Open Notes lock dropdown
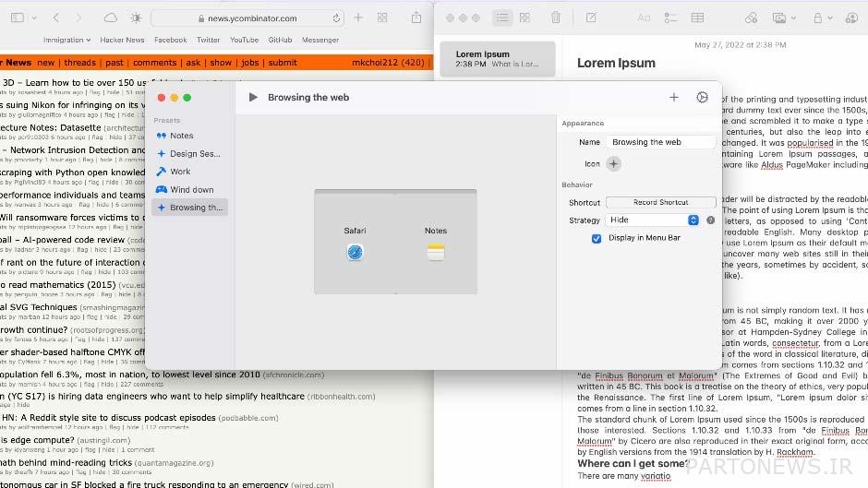 click(822, 18)
